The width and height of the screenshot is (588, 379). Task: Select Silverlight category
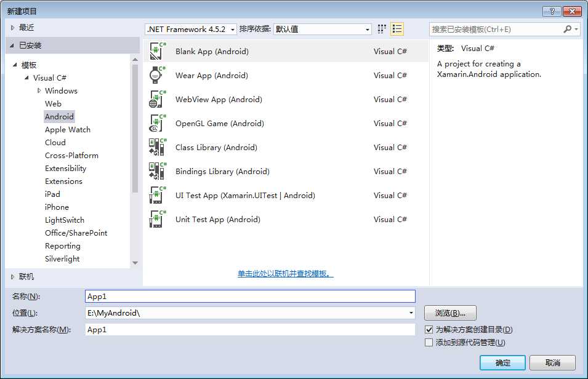pos(62,259)
